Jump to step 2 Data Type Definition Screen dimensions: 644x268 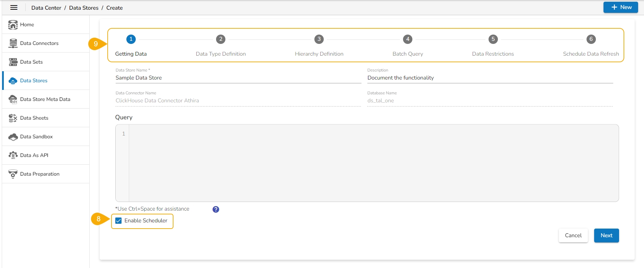(x=221, y=39)
